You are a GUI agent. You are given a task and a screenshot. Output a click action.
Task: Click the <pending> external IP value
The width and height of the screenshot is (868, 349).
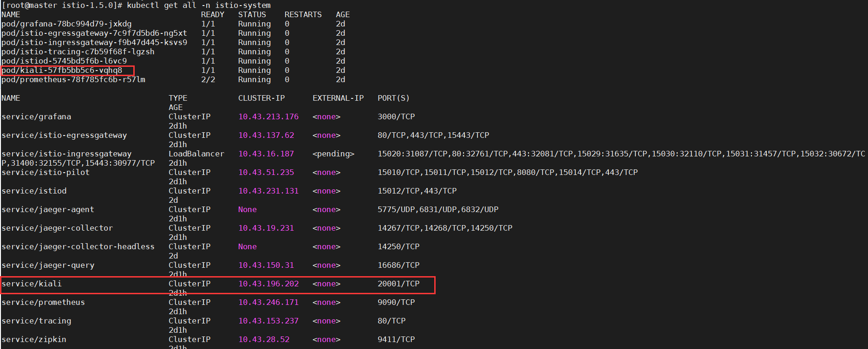(x=333, y=154)
